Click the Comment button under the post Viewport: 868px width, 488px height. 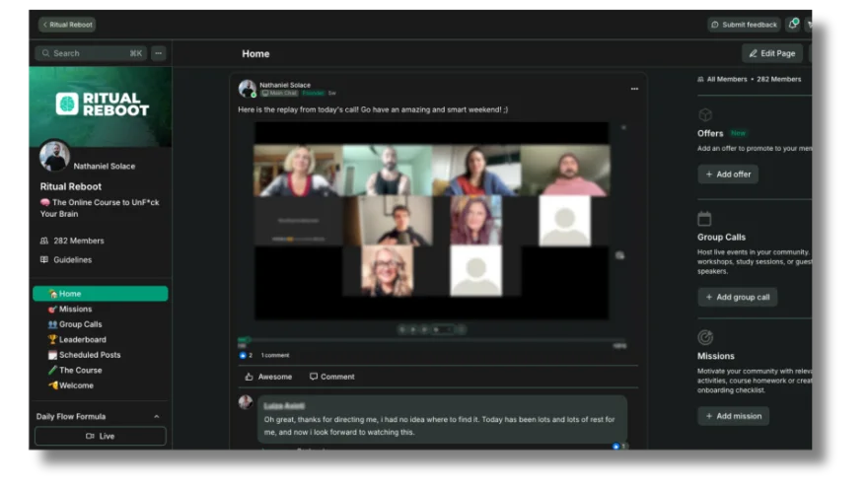(x=332, y=377)
